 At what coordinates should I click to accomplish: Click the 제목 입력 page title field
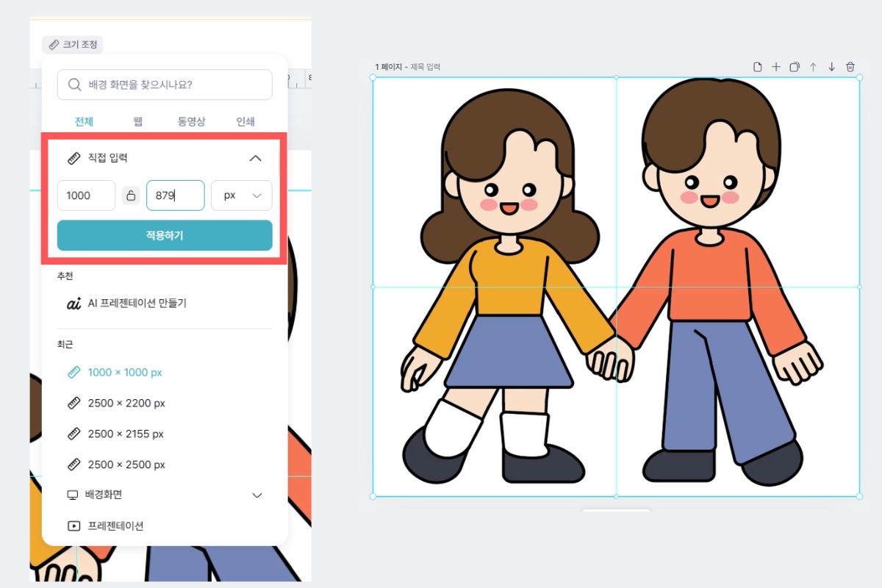tap(426, 67)
